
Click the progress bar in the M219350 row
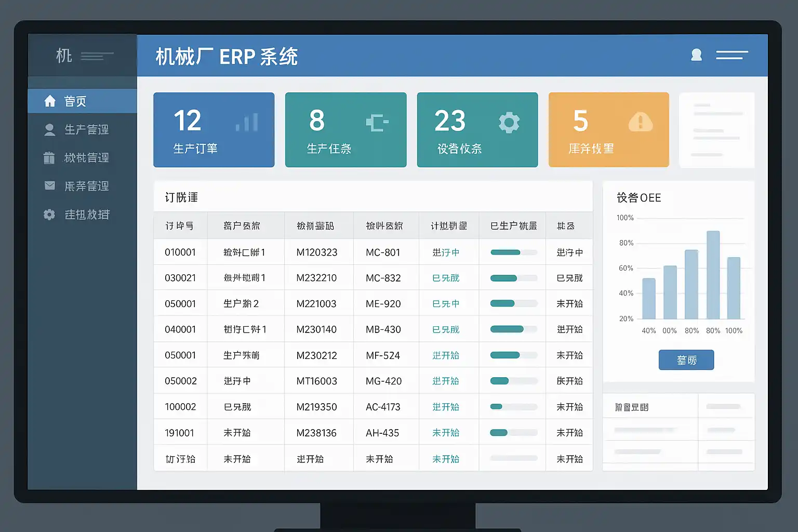[x=514, y=406]
